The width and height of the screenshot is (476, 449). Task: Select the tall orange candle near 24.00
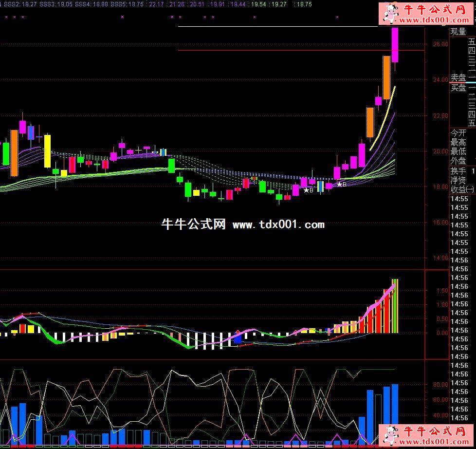(x=386, y=77)
